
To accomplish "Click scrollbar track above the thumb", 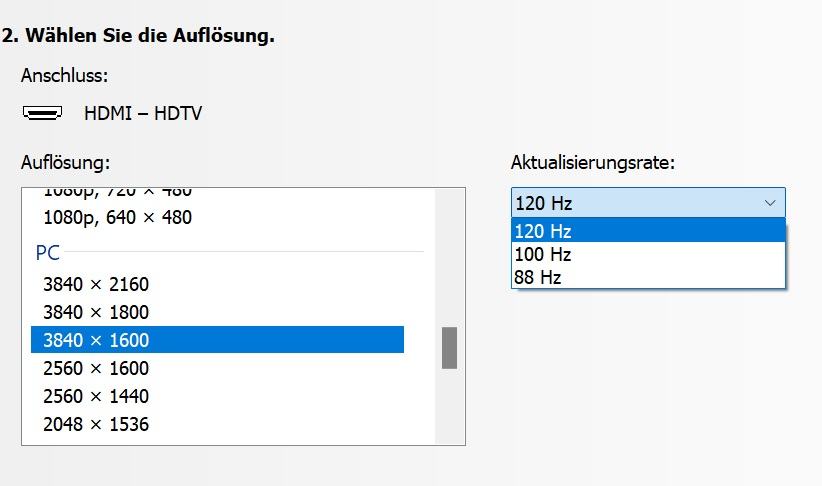I will click(x=450, y=260).
